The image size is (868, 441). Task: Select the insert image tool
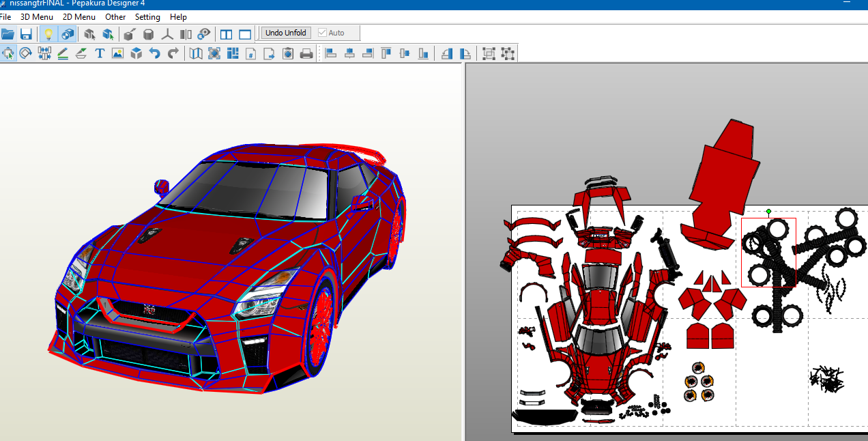[x=117, y=53]
